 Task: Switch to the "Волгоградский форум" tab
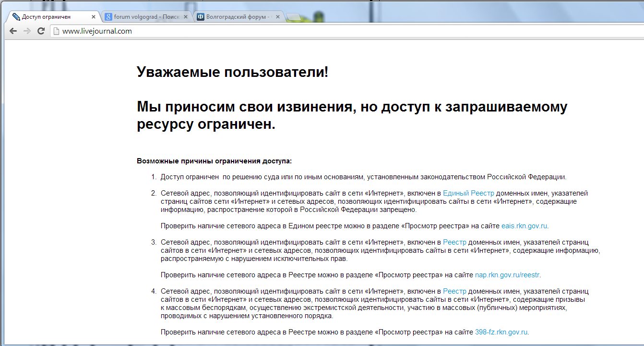click(x=238, y=17)
